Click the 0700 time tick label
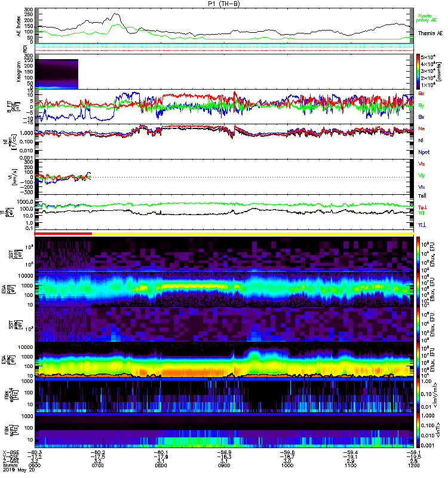The height and width of the screenshot is (478, 448). pos(97,465)
